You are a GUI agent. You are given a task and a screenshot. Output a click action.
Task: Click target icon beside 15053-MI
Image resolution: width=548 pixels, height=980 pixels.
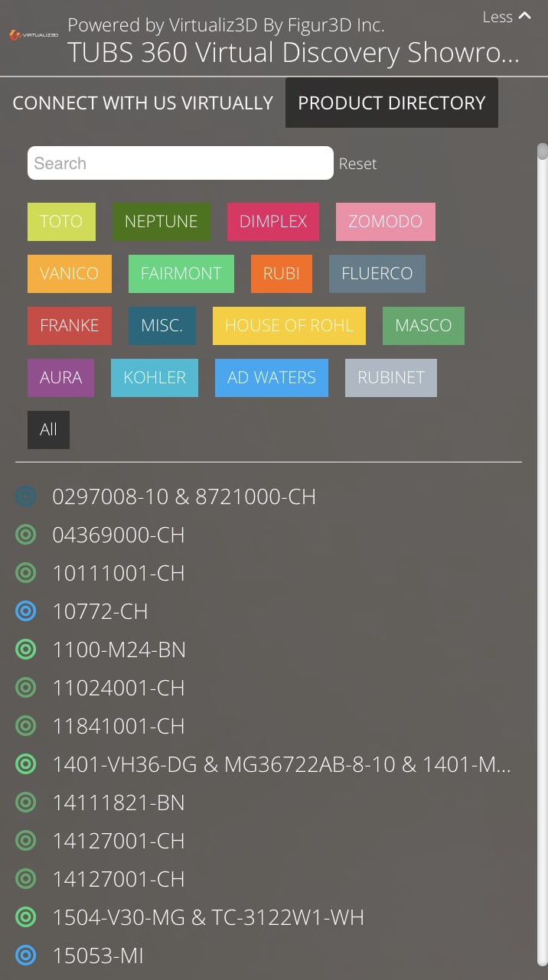26,956
